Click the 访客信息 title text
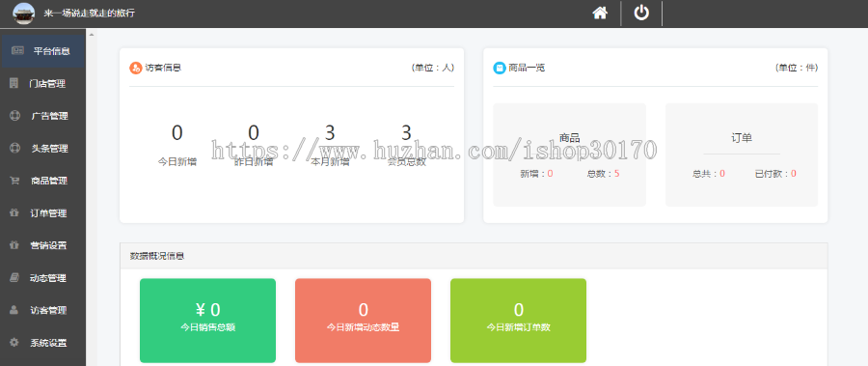 pos(163,68)
